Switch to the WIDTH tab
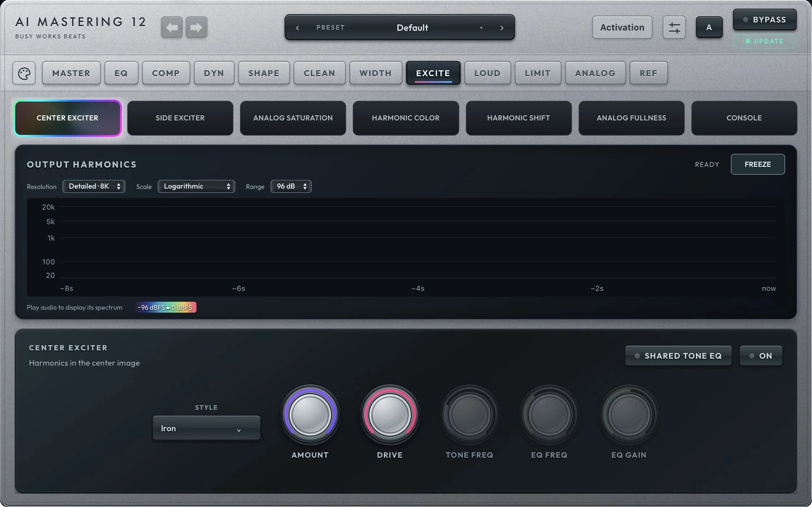 pyautogui.click(x=376, y=73)
